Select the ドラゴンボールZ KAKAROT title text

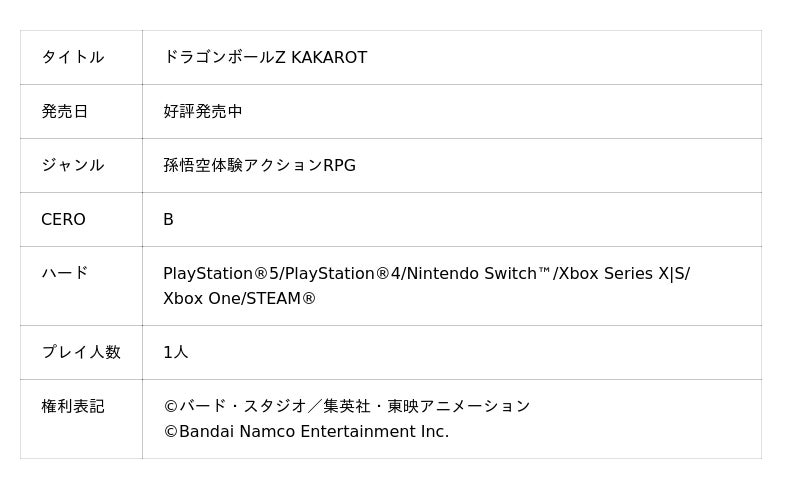[x=265, y=58]
